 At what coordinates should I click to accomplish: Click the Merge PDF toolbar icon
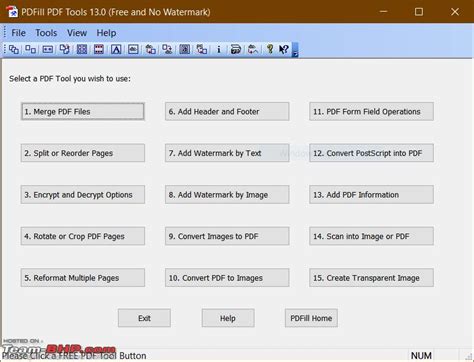tap(14, 50)
